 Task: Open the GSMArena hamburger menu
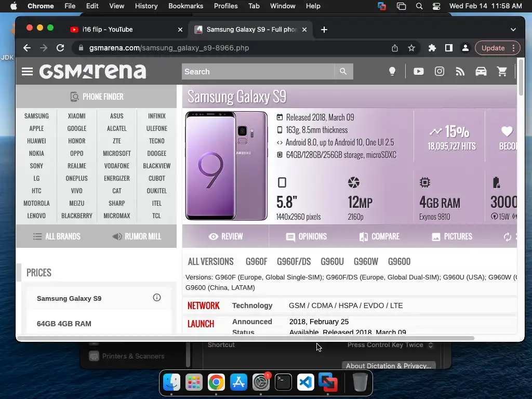tap(27, 72)
